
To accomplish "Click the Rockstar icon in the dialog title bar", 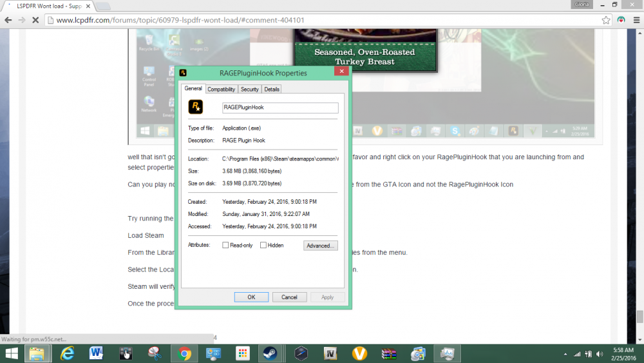I will [183, 73].
